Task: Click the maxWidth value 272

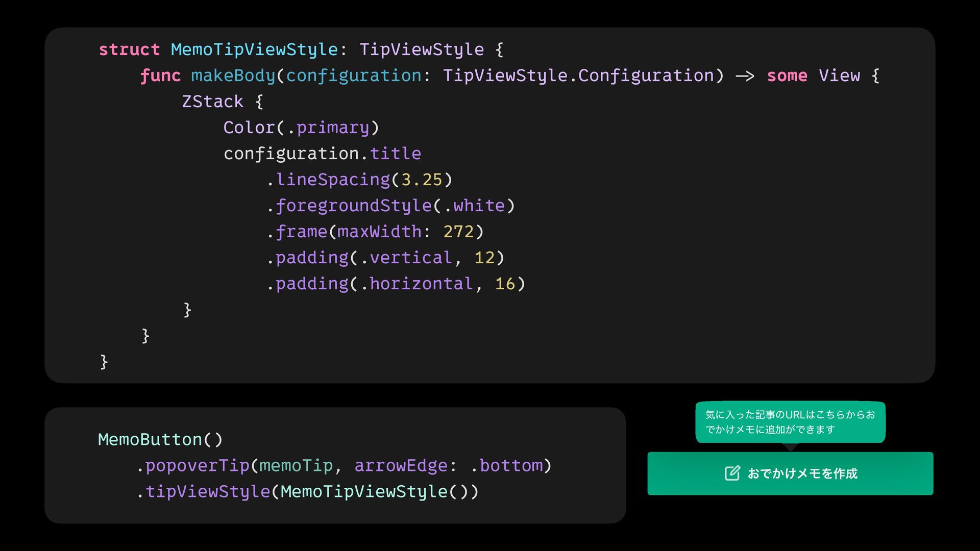Action: point(458,232)
